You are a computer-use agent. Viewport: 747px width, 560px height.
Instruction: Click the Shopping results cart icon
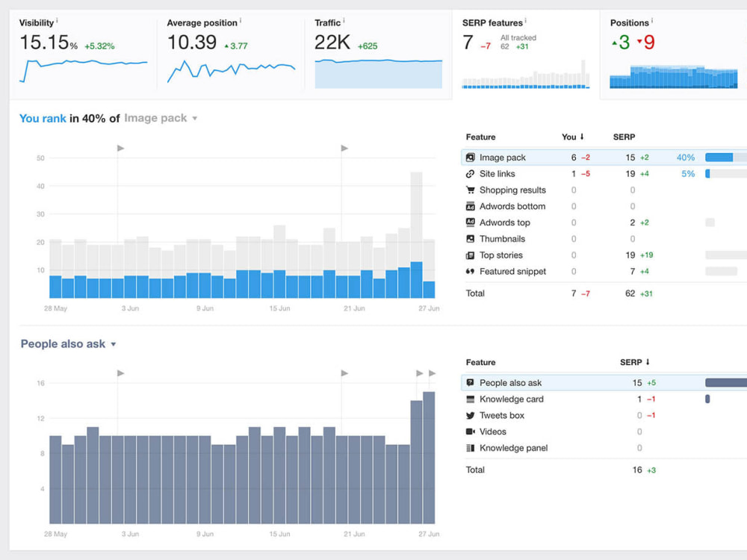[470, 190]
